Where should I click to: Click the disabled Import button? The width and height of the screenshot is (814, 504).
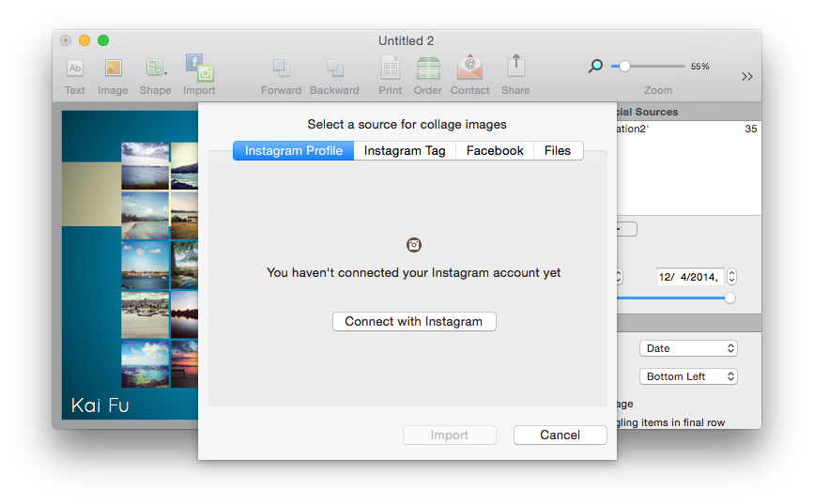pyautogui.click(x=450, y=435)
